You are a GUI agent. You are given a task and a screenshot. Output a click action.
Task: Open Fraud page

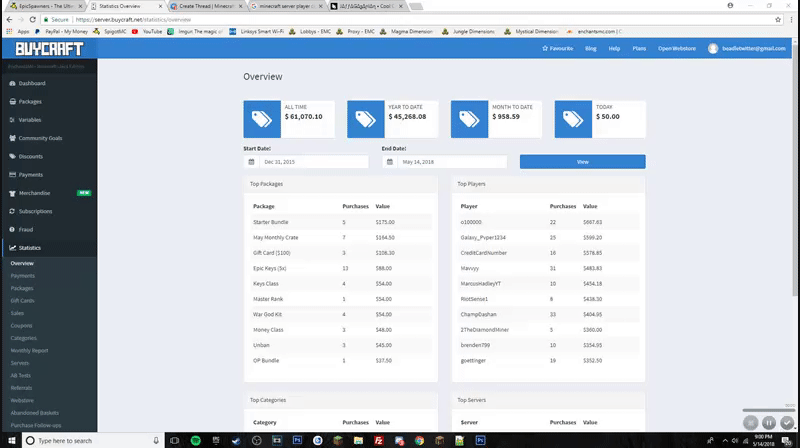[26, 230]
